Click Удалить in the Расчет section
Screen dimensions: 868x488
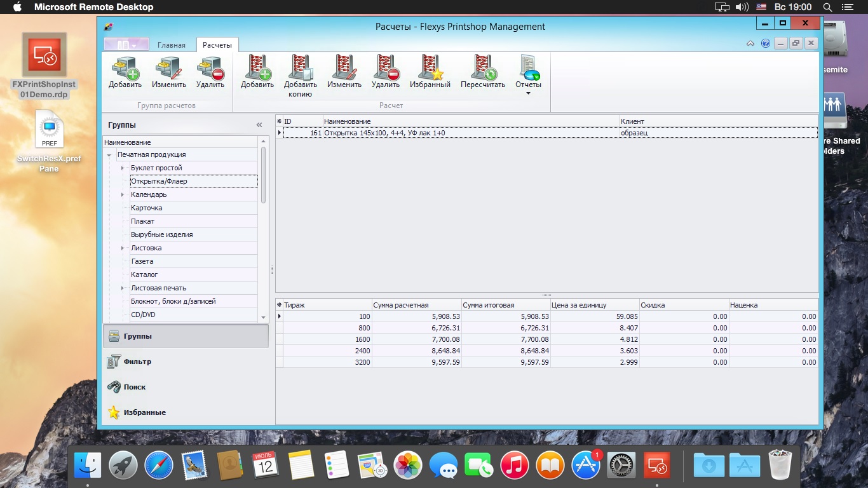coord(386,72)
